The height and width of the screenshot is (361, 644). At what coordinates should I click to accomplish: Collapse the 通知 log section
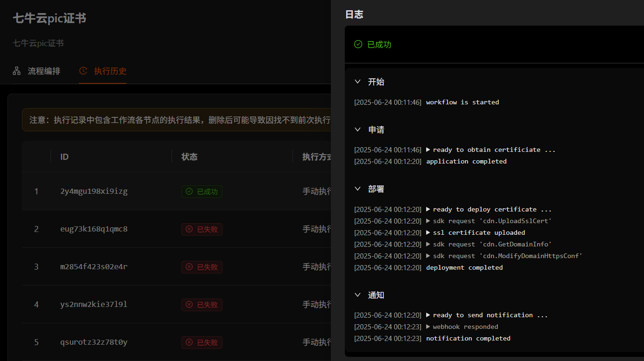tap(357, 295)
